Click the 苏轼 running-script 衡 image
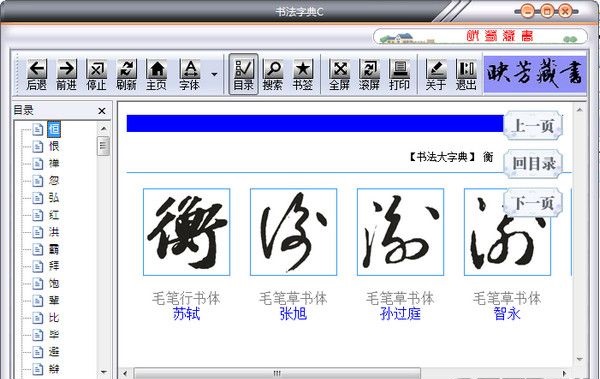This screenshot has height=379, width=600. coord(186,232)
